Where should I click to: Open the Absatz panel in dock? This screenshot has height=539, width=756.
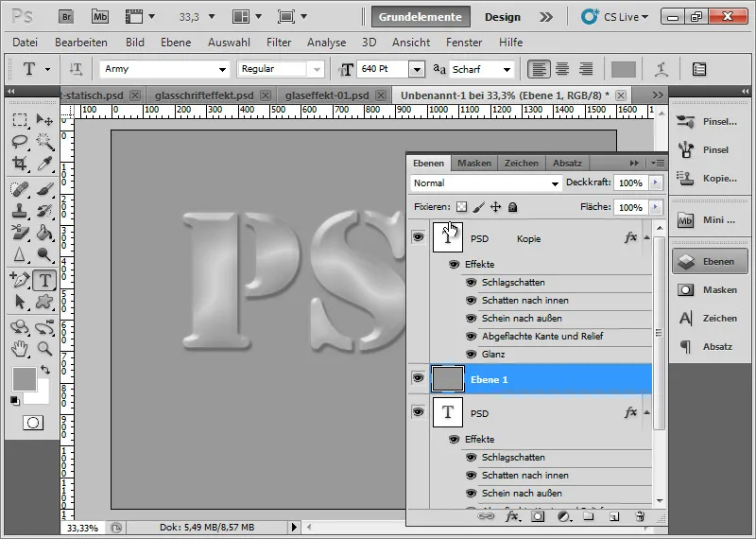709,346
